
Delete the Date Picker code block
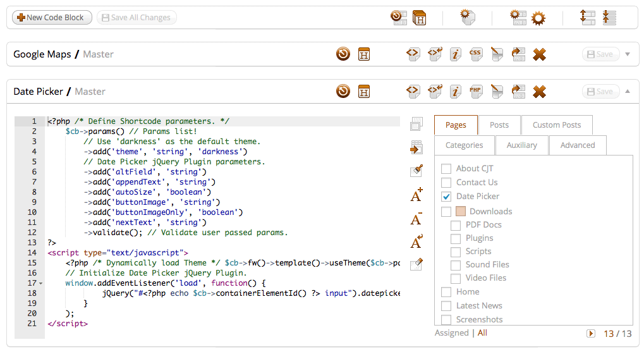click(539, 92)
